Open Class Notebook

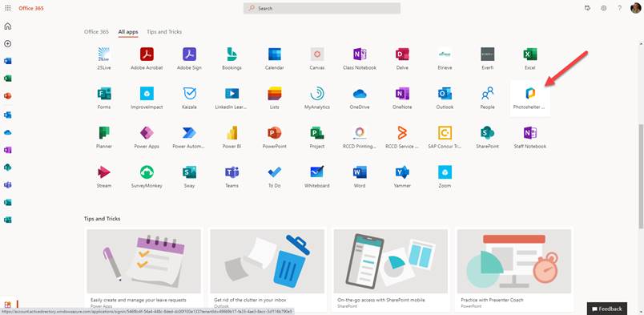click(x=360, y=59)
